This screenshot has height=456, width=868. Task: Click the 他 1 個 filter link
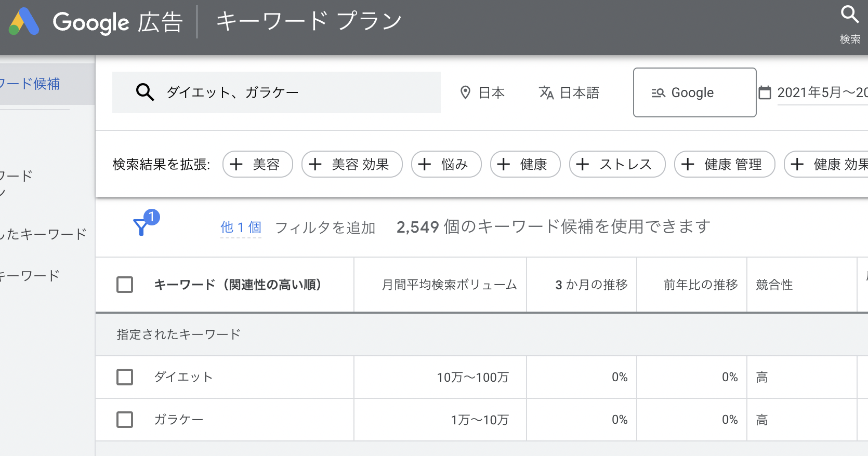(x=241, y=227)
